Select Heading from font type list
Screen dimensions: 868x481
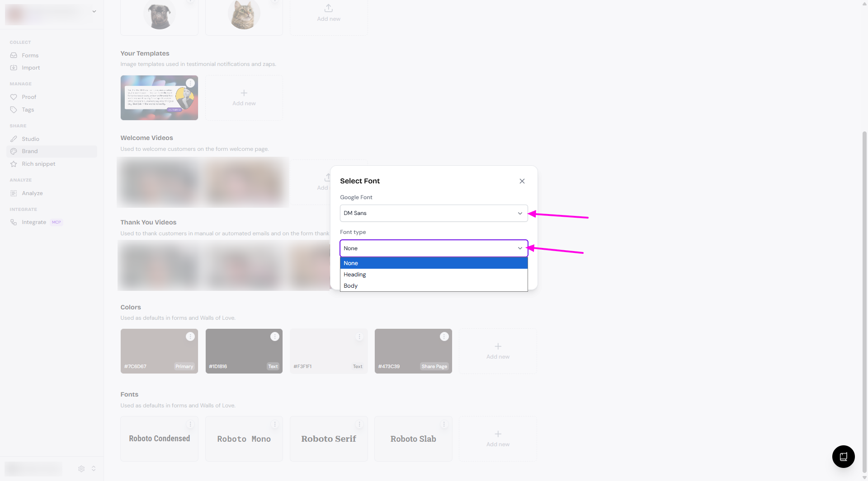point(355,275)
